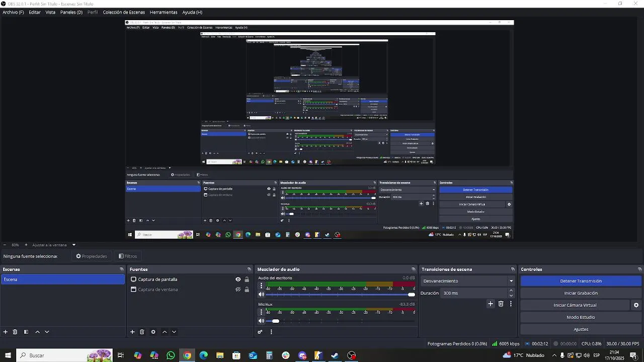Viewport: 644px width, 362px height.
Task: Enable Modo Estudio
Action: tap(581, 317)
